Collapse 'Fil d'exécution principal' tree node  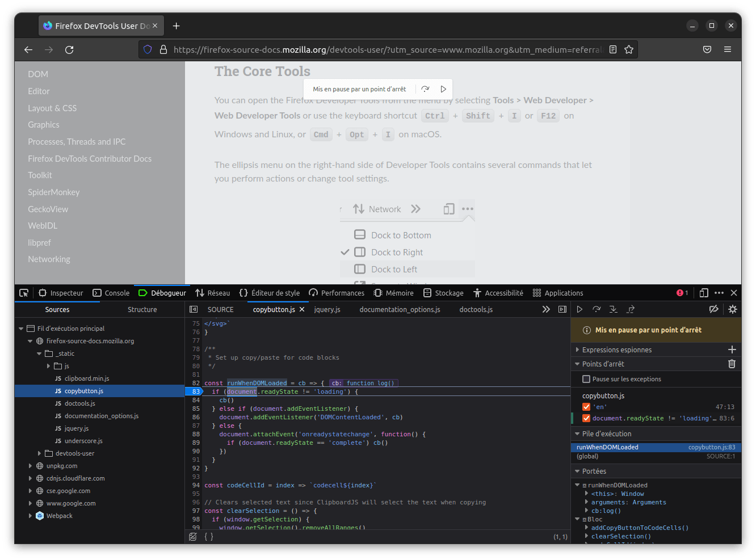click(x=21, y=329)
